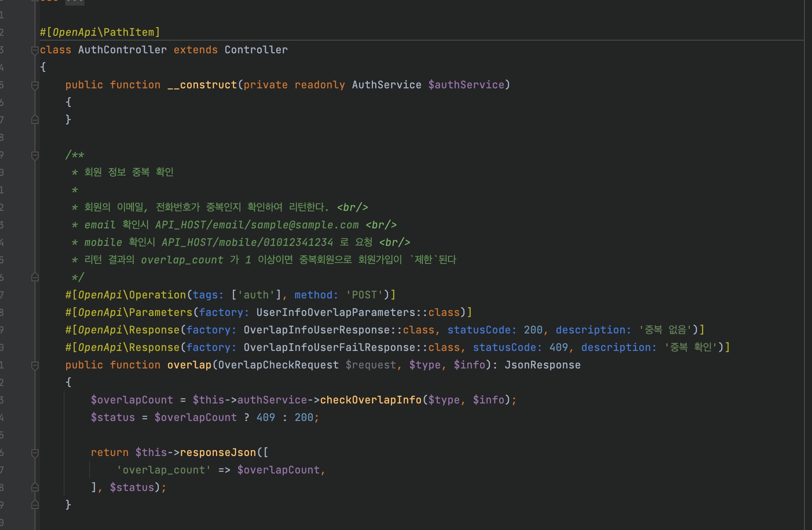Click the OverlapCheckRequest parameter type
Screen dimensions: 812x530
pos(278,365)
